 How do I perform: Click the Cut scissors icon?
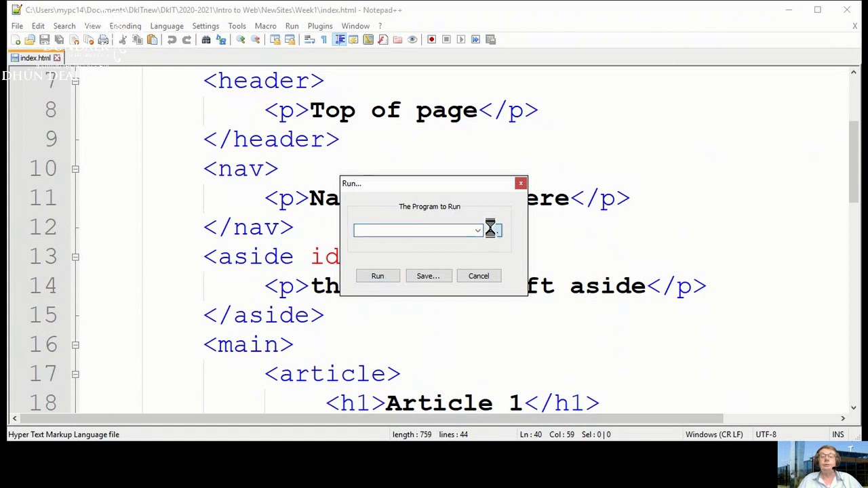coord(123,40)
